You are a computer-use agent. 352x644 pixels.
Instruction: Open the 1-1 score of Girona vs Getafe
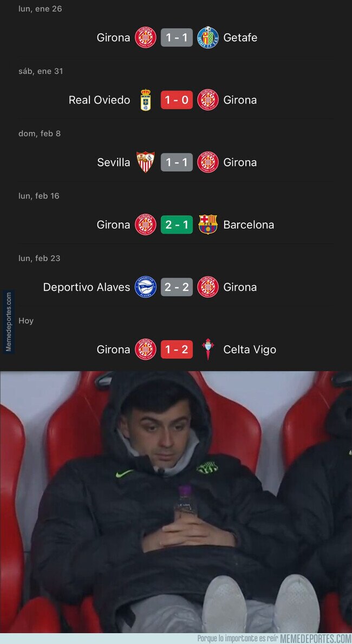click(177, 37)
